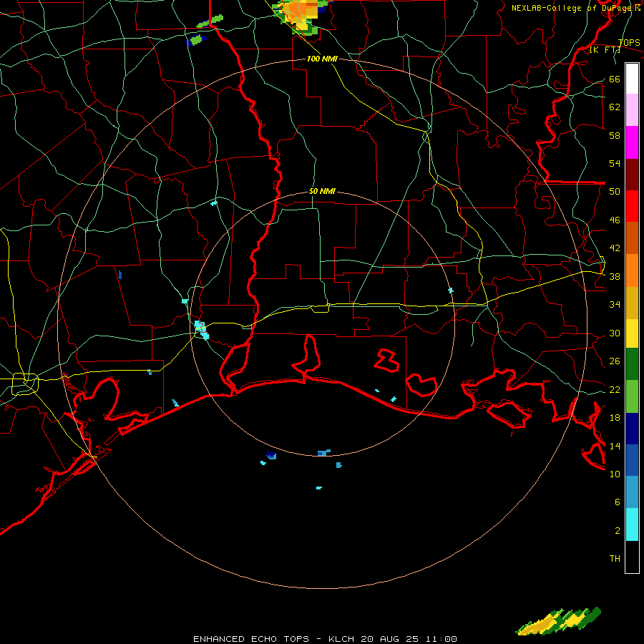Click the '(K FT)' units label
The height and width of the screenshot is (644, 644).
[605, 50]
